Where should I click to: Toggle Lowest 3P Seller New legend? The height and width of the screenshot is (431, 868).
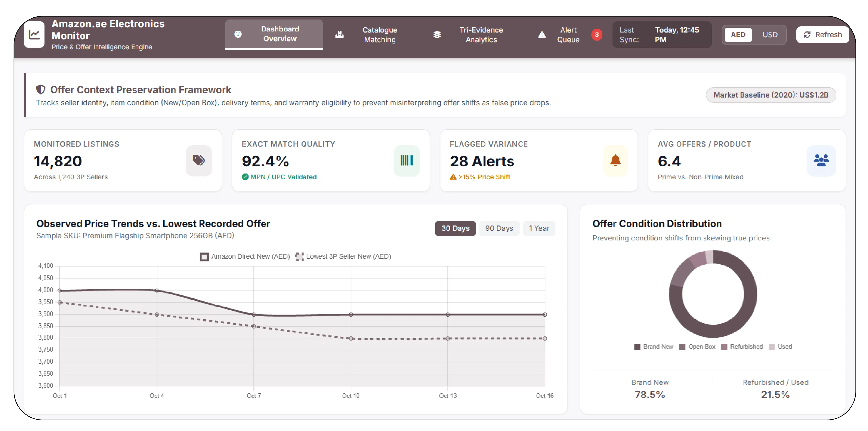coord(343,256)
